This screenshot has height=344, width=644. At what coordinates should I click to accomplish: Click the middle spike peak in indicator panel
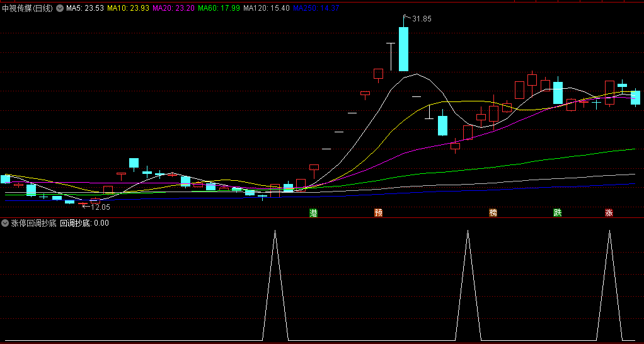pyautogui.click(x=468, y=232)
